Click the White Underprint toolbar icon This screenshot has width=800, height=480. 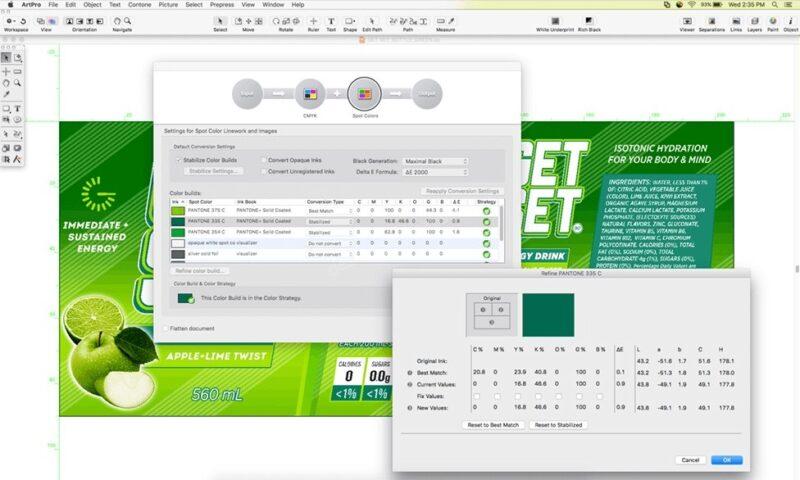point(555,21)
